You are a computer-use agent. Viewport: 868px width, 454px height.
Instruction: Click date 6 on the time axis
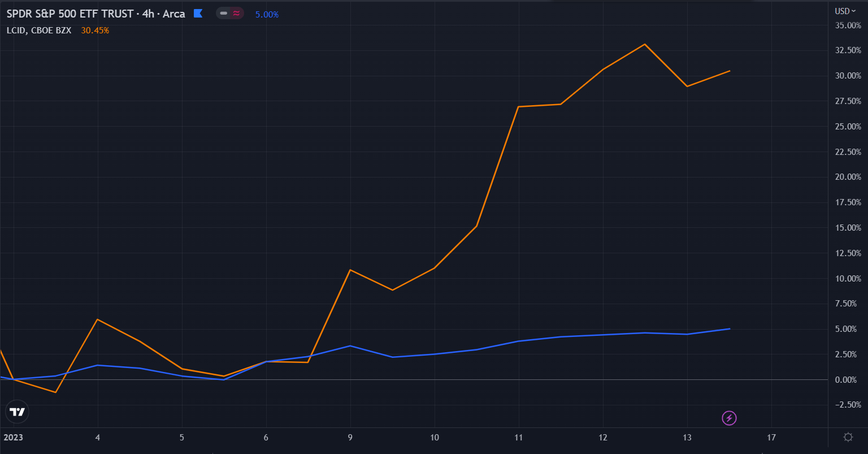point(266,437)
